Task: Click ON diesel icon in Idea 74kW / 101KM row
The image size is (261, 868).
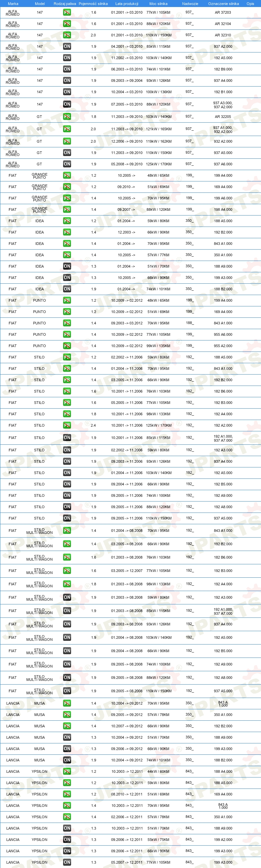Action: [67, 289]
